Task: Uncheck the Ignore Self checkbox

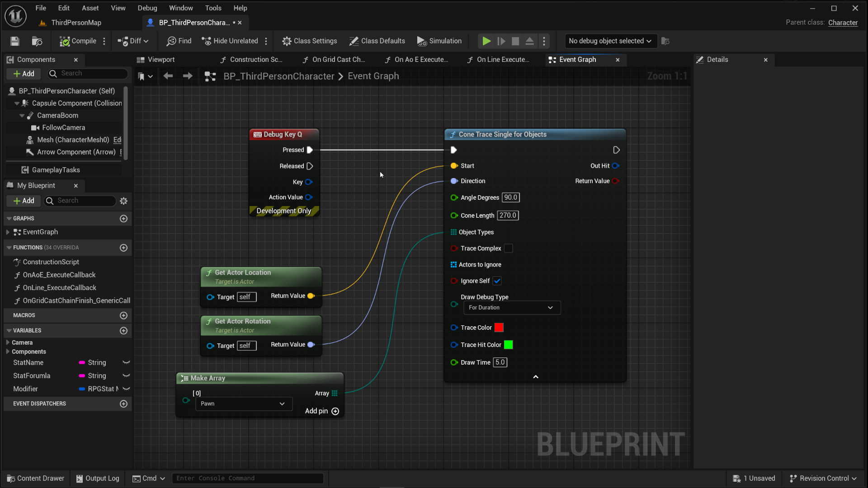Action: (497, 281)
